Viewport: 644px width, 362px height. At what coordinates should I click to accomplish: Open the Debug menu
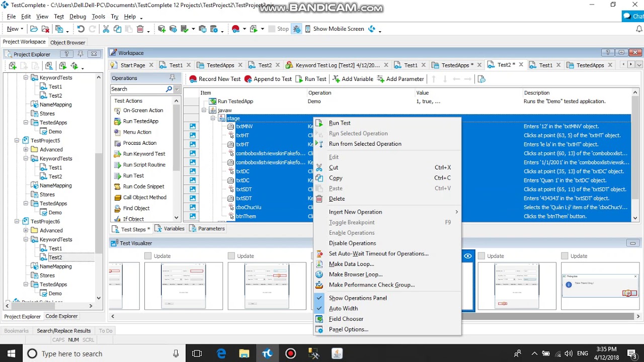(77, 17)
